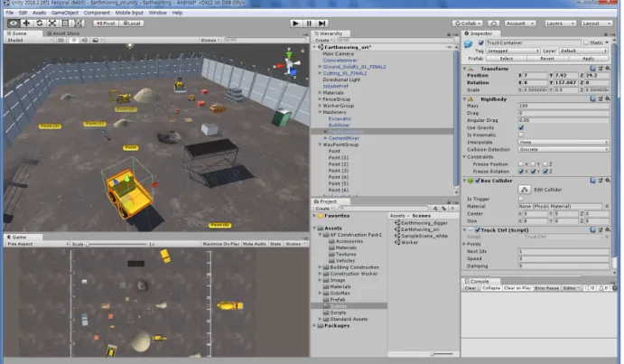Toggle scene audio in Scene view

pos(84,40)
